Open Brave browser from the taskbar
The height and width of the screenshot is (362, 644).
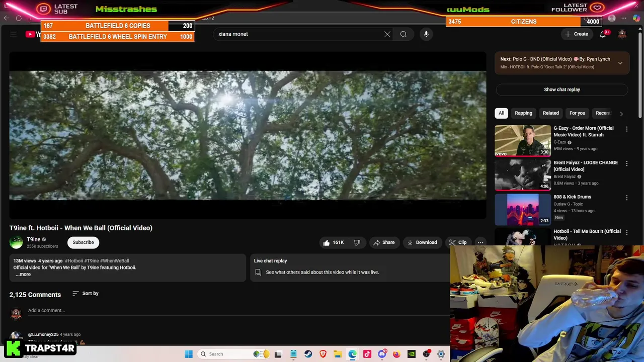tap(323, 354)
